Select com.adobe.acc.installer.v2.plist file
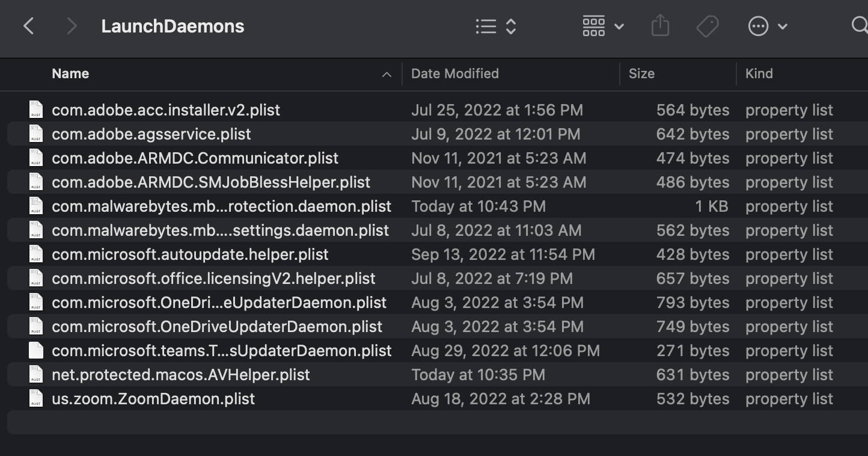The image size is (868, 456). (x=166, y=110)
